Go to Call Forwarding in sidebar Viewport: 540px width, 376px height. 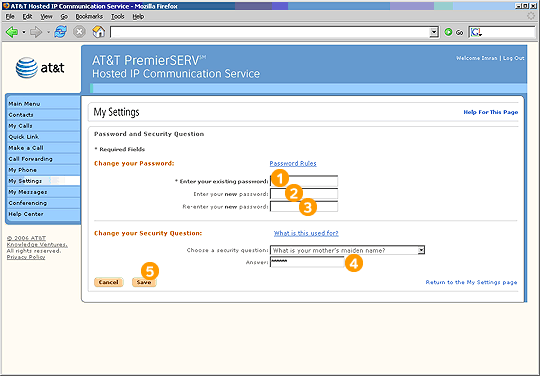(x=44, y=159)
